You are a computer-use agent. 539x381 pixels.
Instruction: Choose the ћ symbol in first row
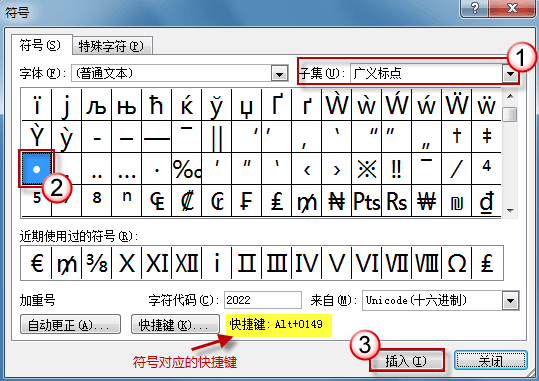pyautogui.click(x=156, y=105)
